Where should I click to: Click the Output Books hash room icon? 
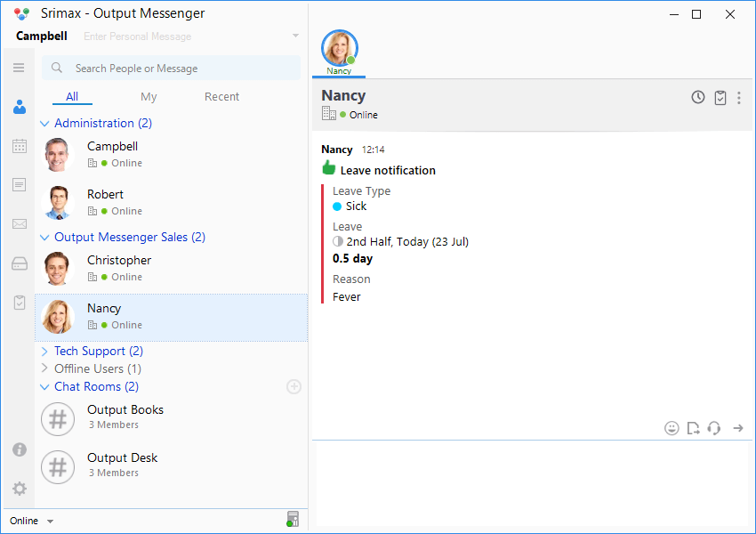[58, 418]
